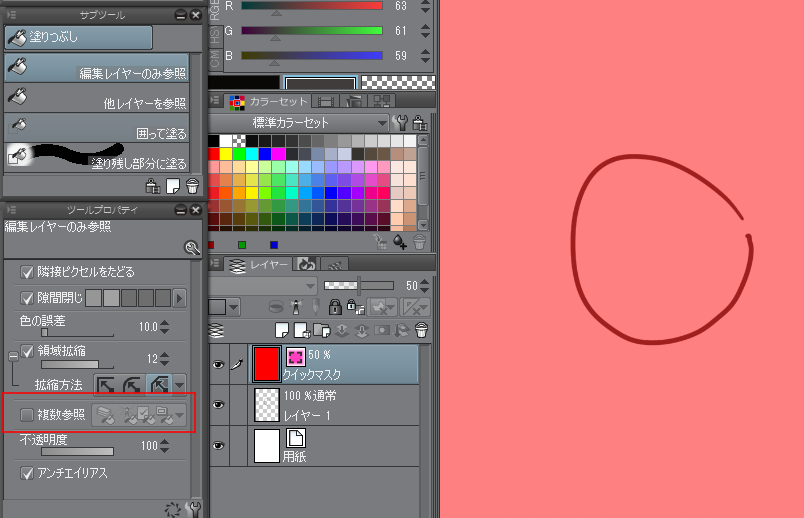Select the first 拡縮方法 scaling mode icon
Viewport: 804px width, 518px height.
coord(104,384)
